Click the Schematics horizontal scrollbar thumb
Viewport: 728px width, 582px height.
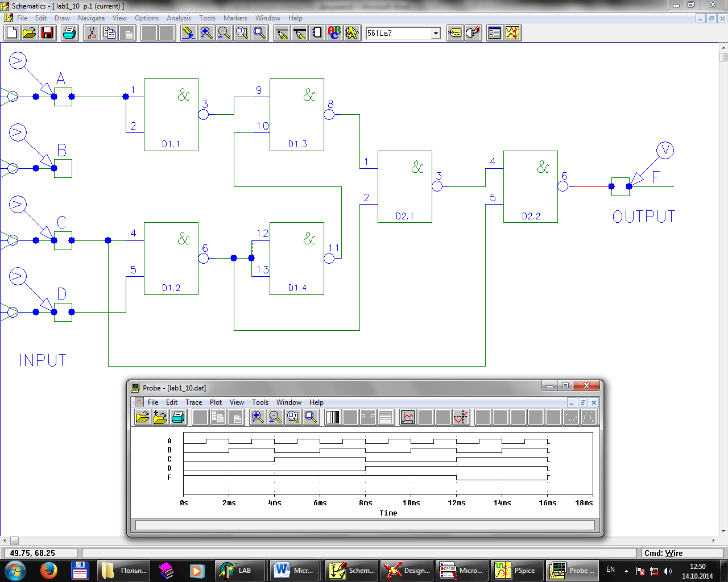(x=14, y=541)
